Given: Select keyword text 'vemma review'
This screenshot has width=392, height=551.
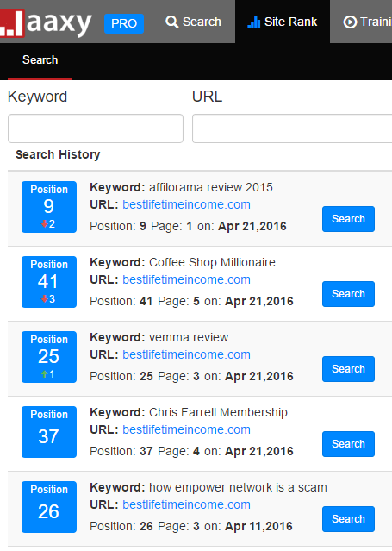Looking at the screenshot, I should click(x=189, y=337).
